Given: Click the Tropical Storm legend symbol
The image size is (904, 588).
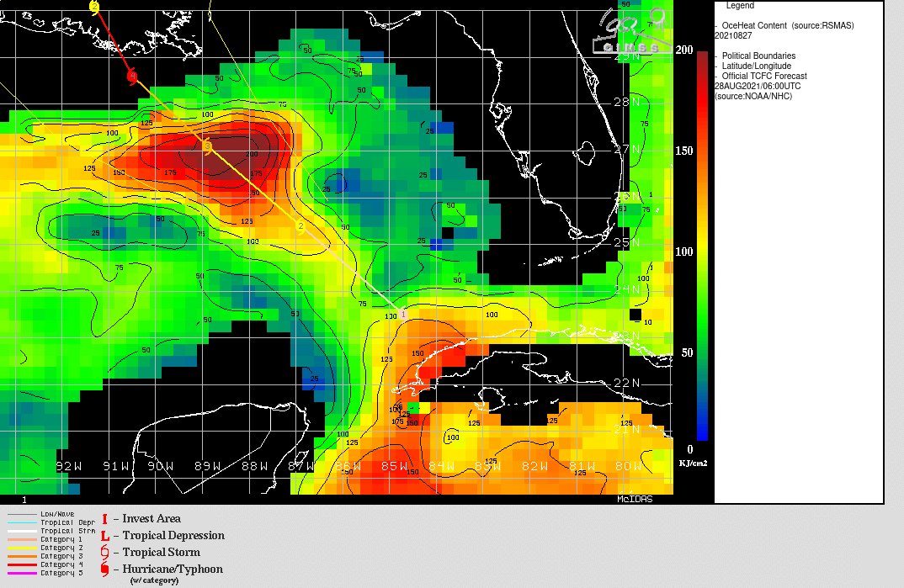Looking at the screenshot, I should point(104,553).
